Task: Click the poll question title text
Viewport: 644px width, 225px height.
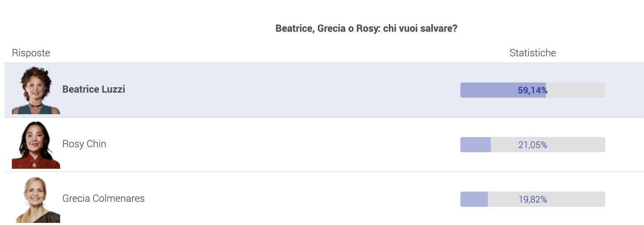Action: (366, 29)
